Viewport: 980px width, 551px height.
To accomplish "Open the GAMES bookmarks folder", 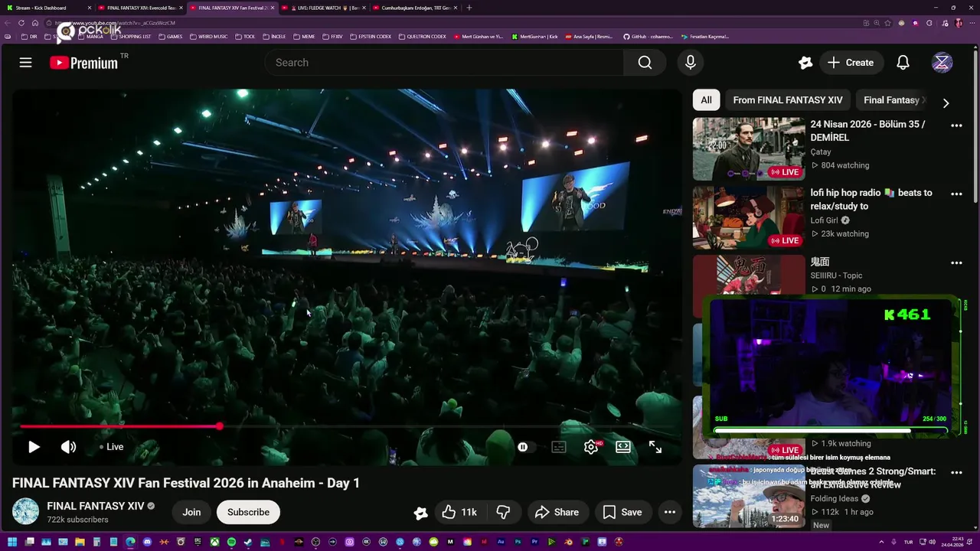I will pos(170,37).
